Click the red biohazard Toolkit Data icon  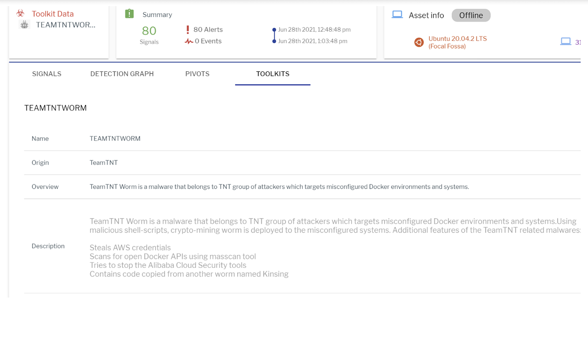(x=20, y=13)
